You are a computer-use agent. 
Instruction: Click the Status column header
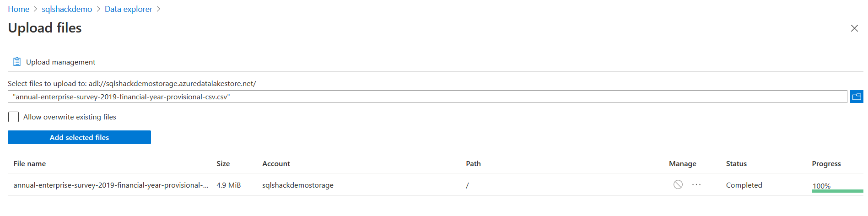pyautogui.click(x=736, y=164)
